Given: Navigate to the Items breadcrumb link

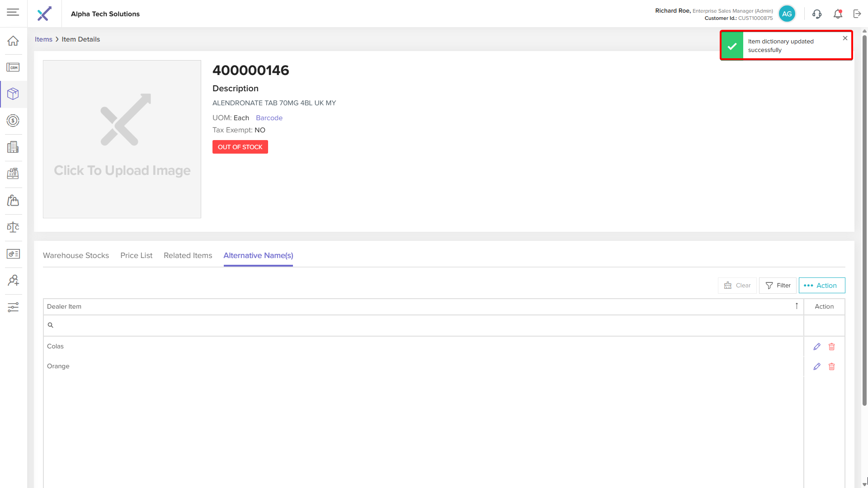Looking at the screenshot, I should point(43,39).
